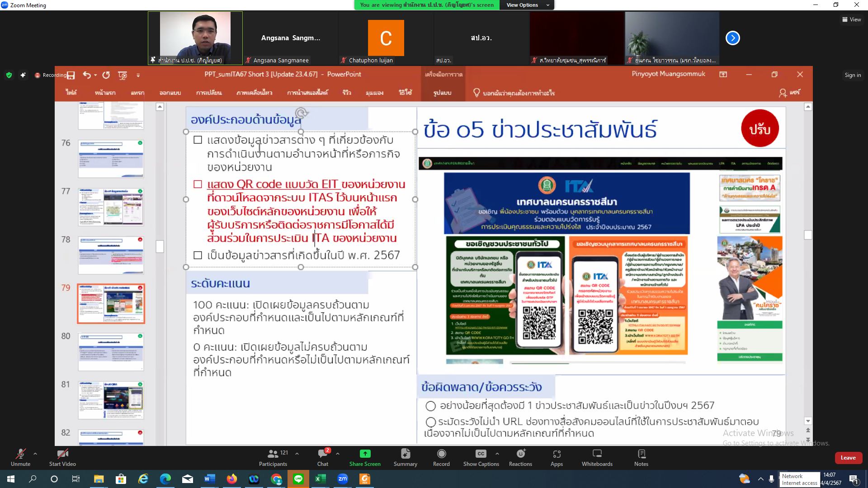This screenshot has width=868, height=488.
Task: Open the View Options dropdown
Action: pos(527,5)
